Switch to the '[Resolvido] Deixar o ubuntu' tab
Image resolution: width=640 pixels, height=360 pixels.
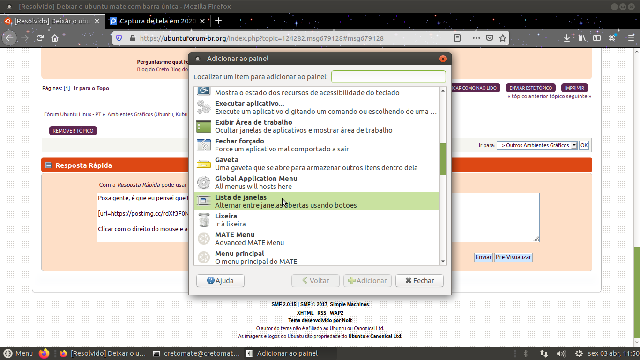coord(51,21)
